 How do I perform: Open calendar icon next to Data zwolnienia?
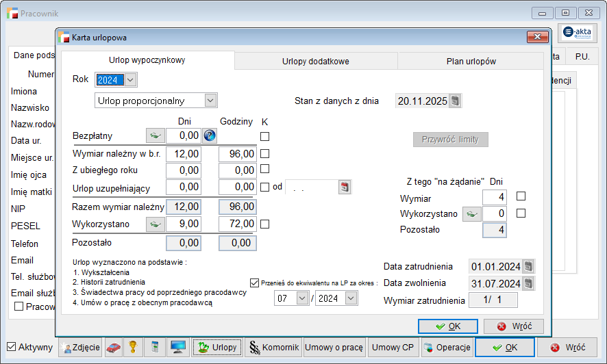coord(528,283)
